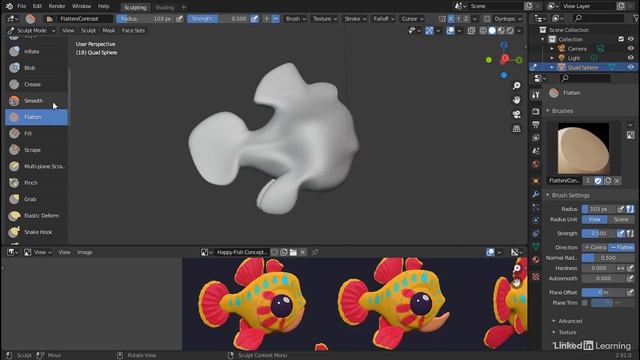Select the Scrape sculpt brush
This screenshot has width=640, height=360.
[36, 150]
